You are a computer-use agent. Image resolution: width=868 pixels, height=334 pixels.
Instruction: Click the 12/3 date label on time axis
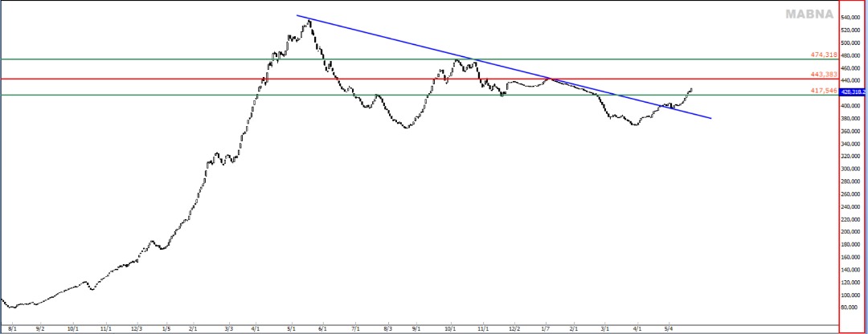(136, 328)
